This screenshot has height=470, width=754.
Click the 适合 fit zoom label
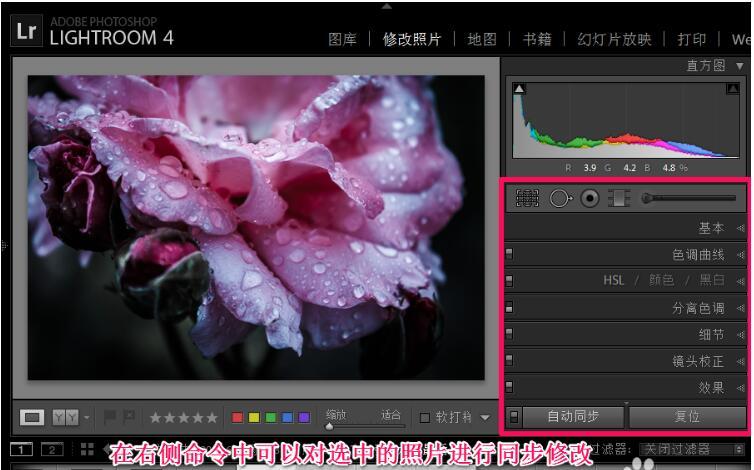(x=390, y=414)
